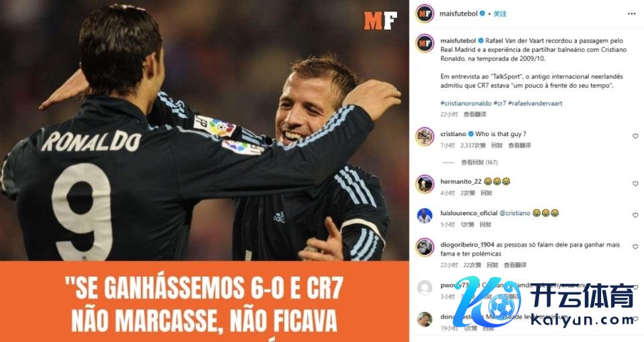
Task: Open maisfutebol avatar in post header
Action: [x=425, y=13]
